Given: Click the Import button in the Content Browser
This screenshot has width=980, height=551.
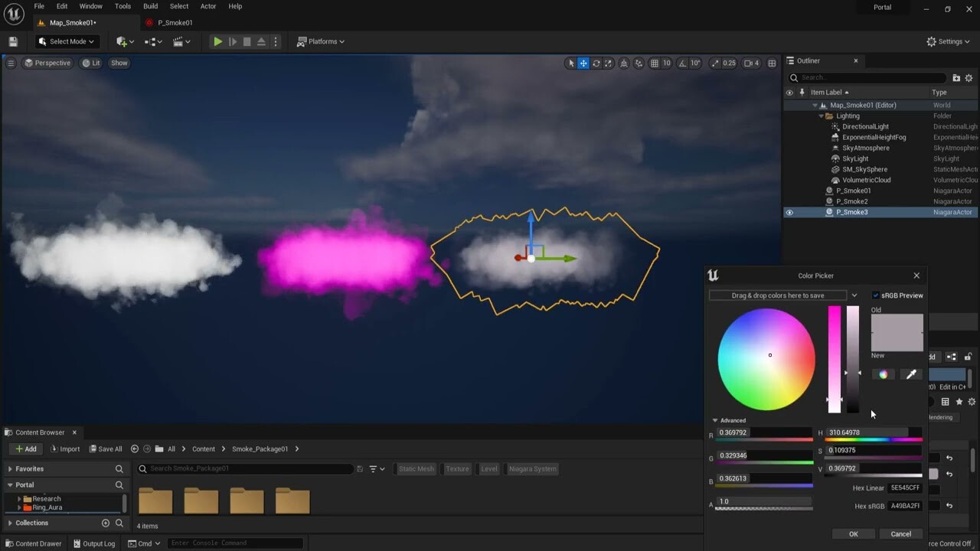Looking at the screenshot, I should pos(66,448).
